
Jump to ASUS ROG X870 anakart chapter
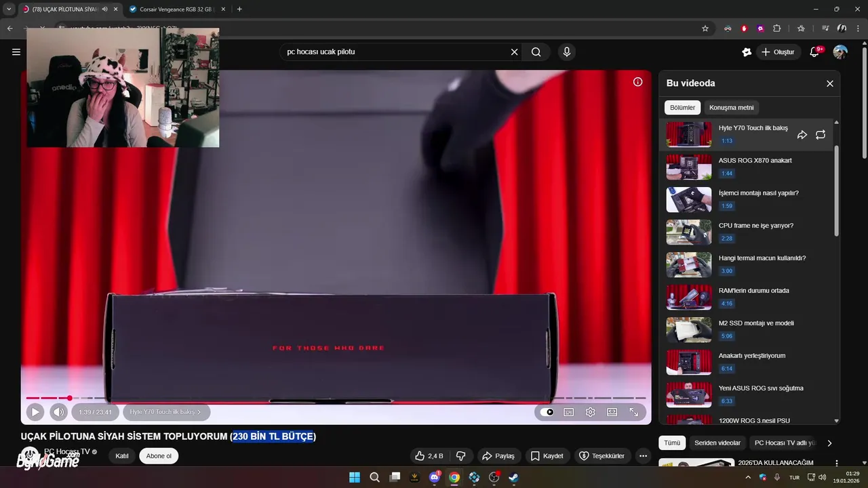(746, 167)
